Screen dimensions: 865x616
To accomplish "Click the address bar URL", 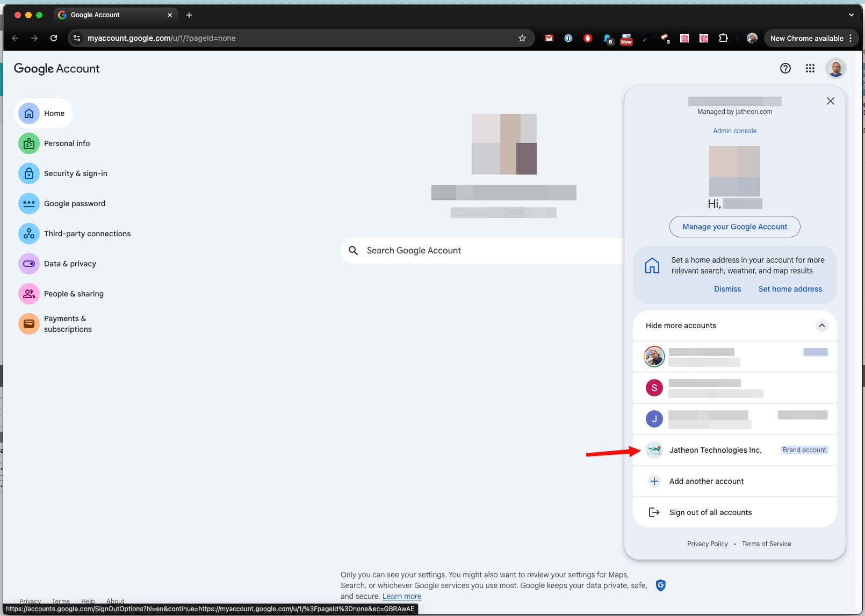I will pyautogui.click(x=161, y=38).
